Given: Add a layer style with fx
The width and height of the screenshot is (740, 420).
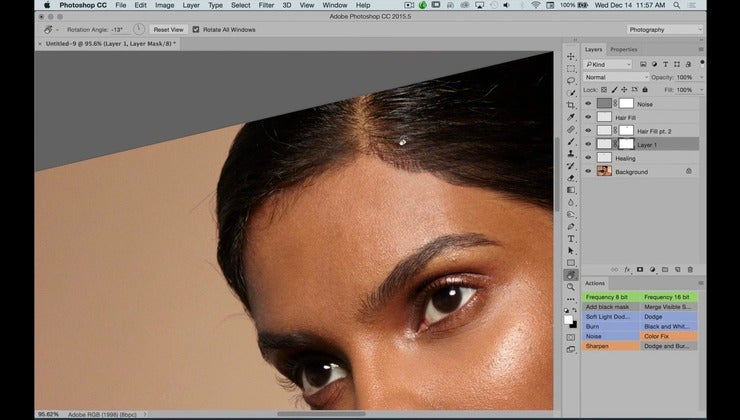Looking at the screenshot, I should click(x=627, y=269).
